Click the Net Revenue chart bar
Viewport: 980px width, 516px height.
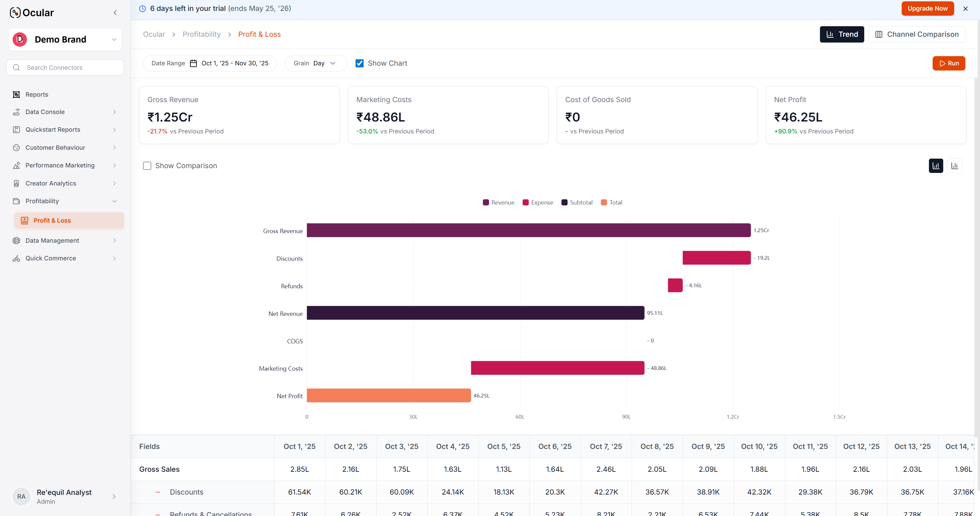pos(476,313)
